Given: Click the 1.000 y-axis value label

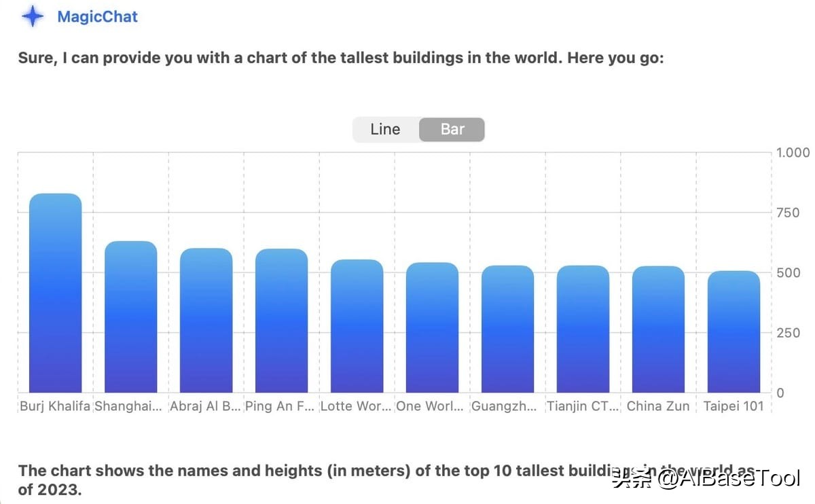Looking at the screenshot, I should pos(793,152).
